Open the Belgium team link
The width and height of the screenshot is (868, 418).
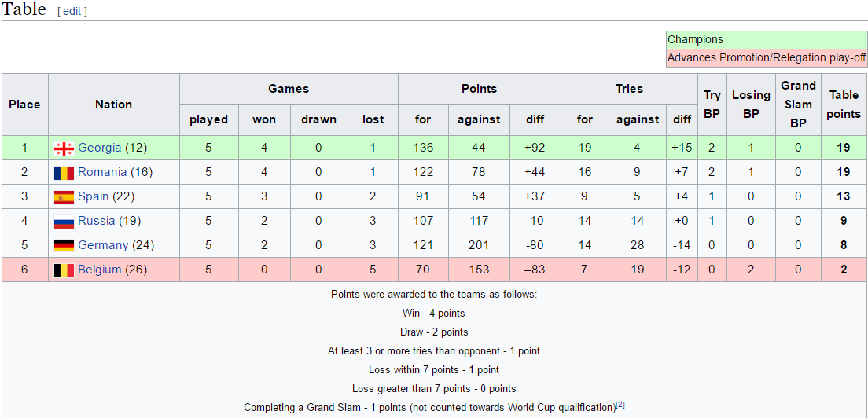click(x=100, y=269)
